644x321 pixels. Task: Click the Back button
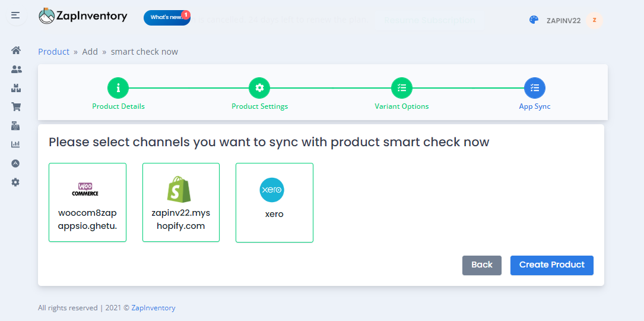coord(482,265)
